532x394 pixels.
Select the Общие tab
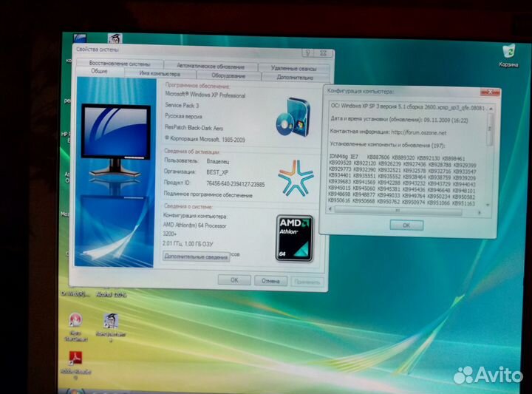pyautogui.click(x=99, y=71)
